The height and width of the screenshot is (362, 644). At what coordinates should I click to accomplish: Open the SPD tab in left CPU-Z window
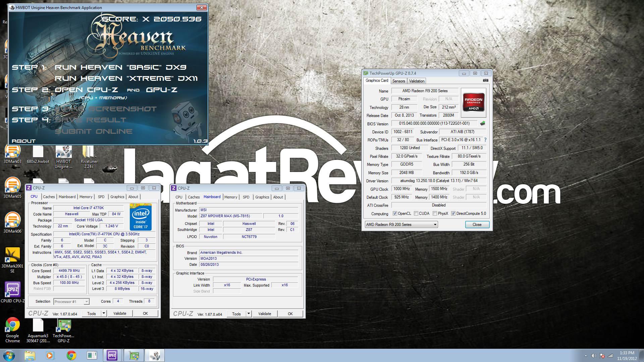(101, 197)
